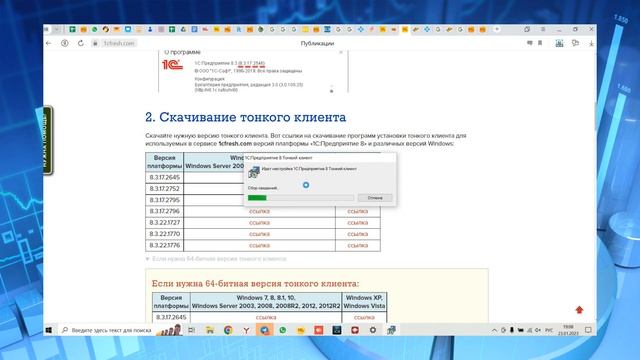The image size is (640, 360).
Task: Open 64-bit Windows 7 link for 8.3.17.2645
Action: (x=266, y=317)
